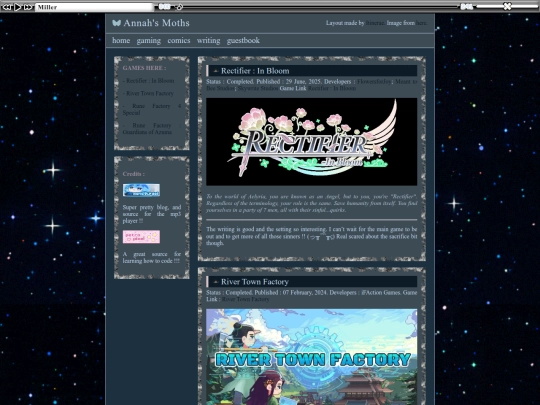Open the image source 'here' link

point(421,23)
